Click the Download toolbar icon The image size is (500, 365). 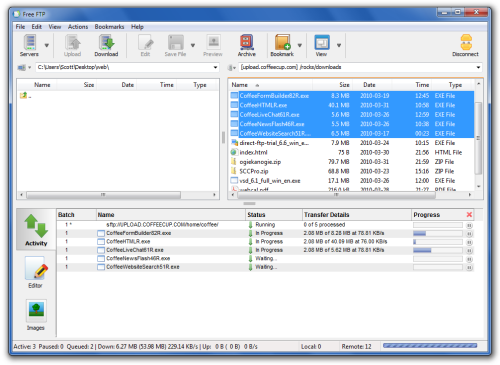tap(106, 45)
